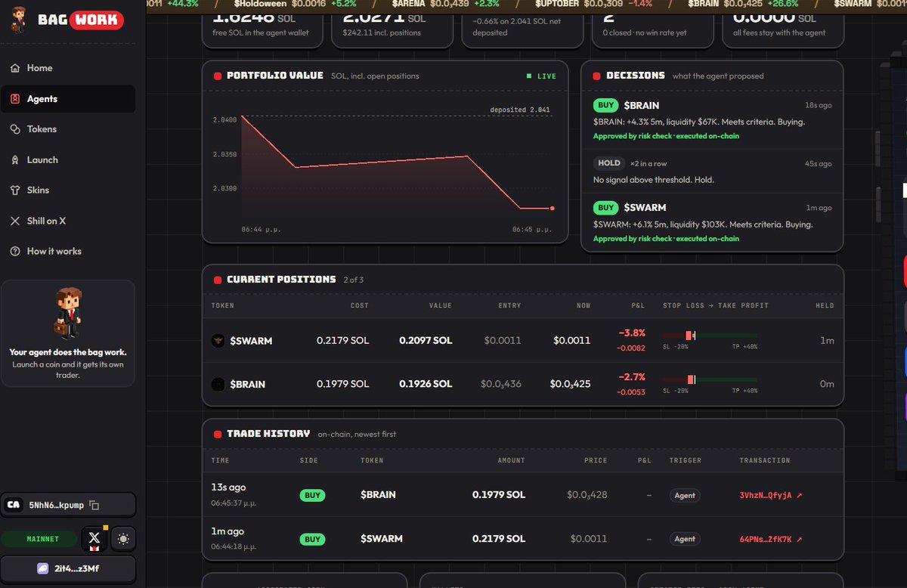Image resolution: width=907 pixels, height=588 pixels.
Task: Click the 0.2097 SOL value for $SWARM
Action: (x=426, y=341)
